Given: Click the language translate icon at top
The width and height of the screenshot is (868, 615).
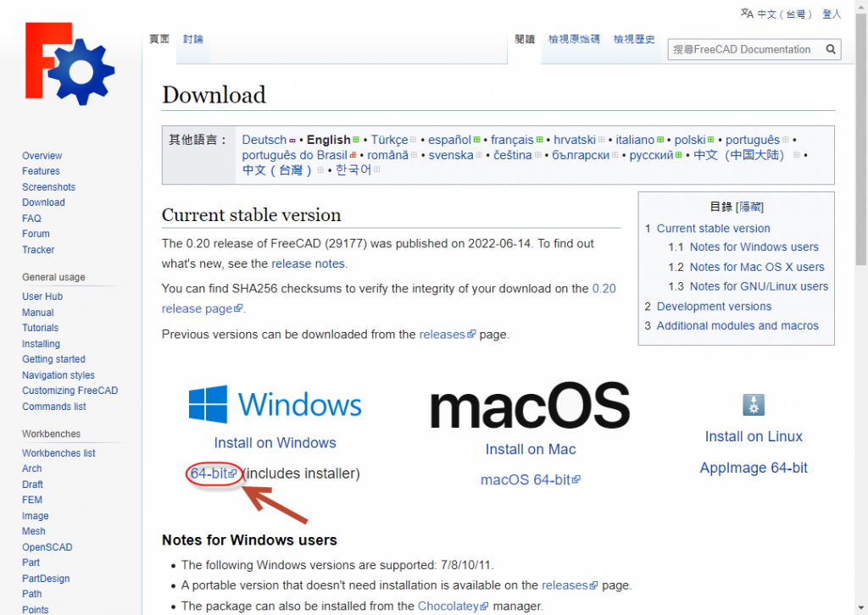Looking at the screenshot, I should (746, 14).
